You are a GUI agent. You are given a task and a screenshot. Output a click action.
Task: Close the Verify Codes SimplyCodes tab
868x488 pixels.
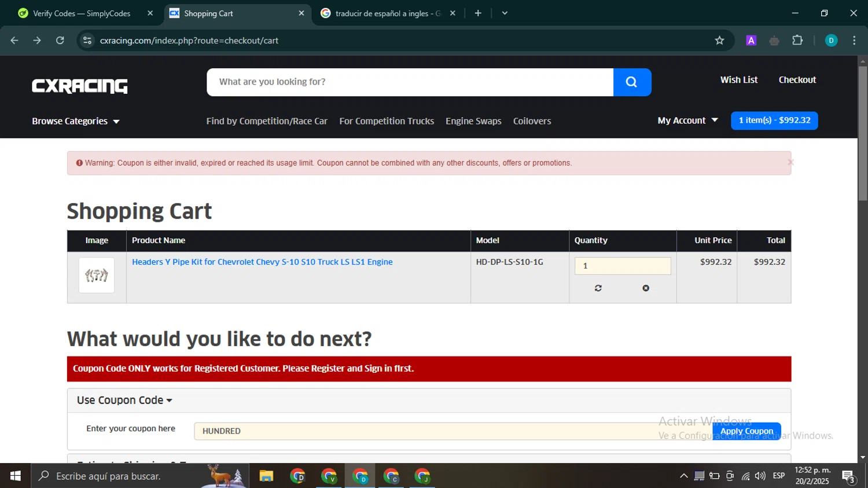tap(150, 13)
